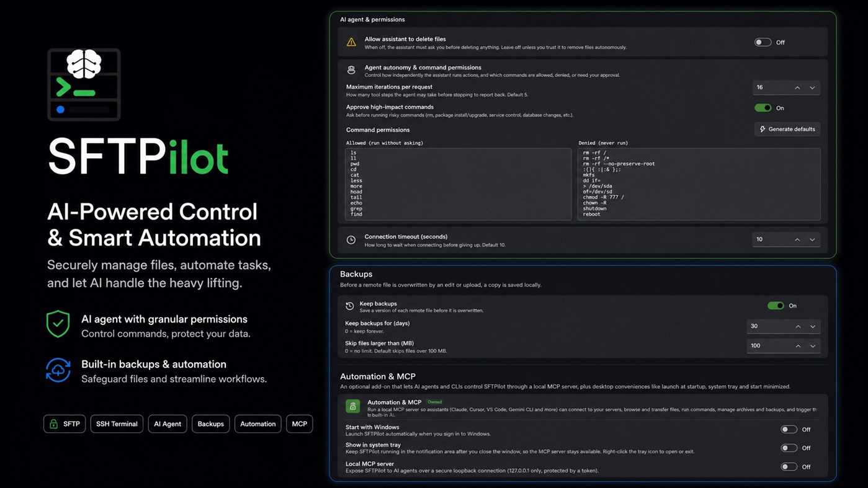868x488 pixels.
Task: Click the green shield checkmark icon
Action: [x=58, y=324]
